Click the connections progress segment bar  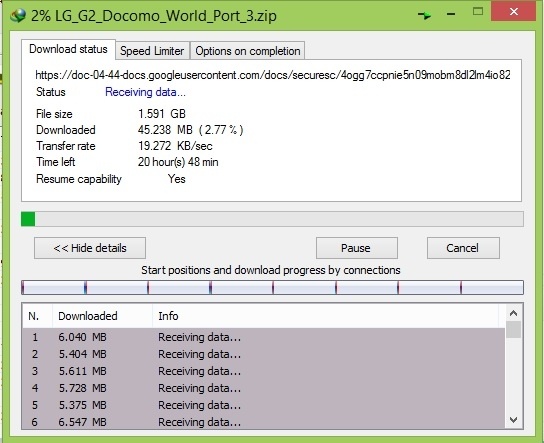[272, 288]
